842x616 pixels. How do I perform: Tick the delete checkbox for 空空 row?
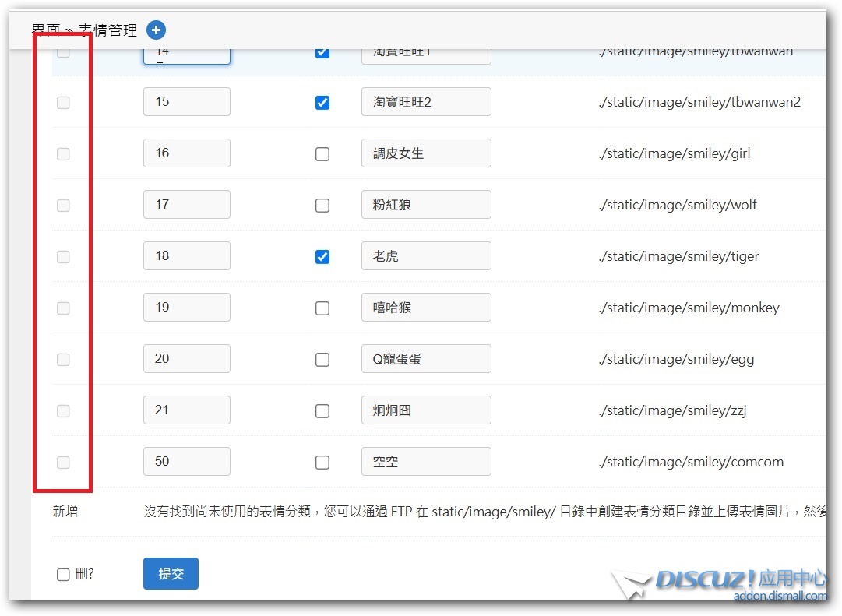pyautogui.click(x=63, y=463)
